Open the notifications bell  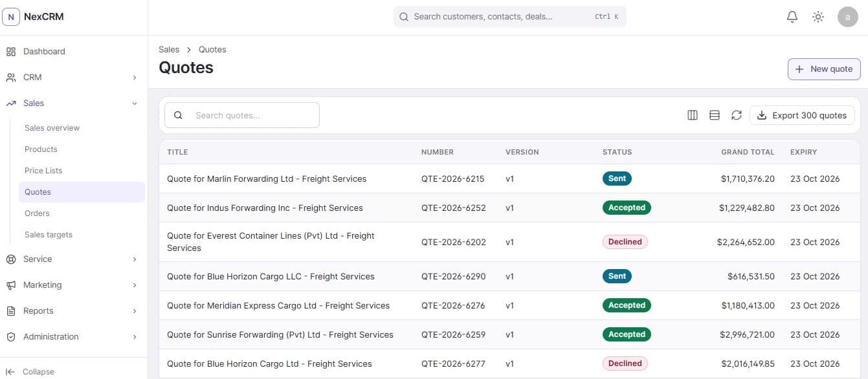[x=792, y=17]
